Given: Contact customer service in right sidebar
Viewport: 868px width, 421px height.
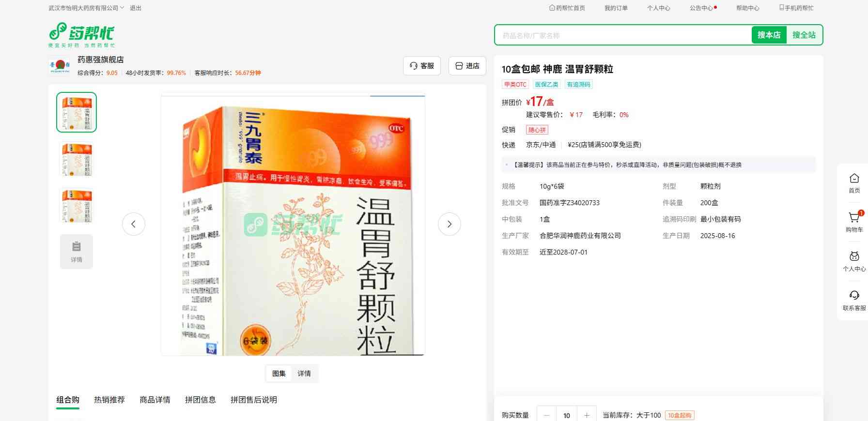Looking at the screenshot, I should click(854, 300).
